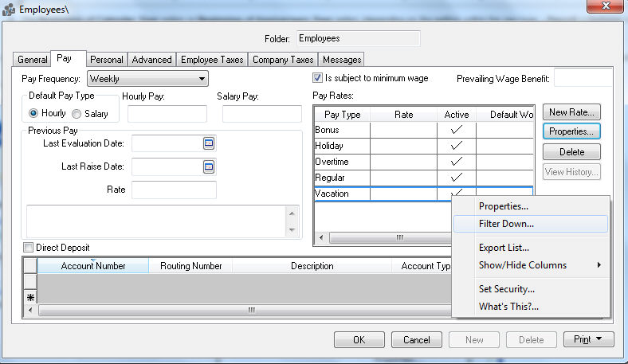Toggle the Direct Deposit checkbox
The height and width of the screenshot is (364, 628).
pos(29,248)
